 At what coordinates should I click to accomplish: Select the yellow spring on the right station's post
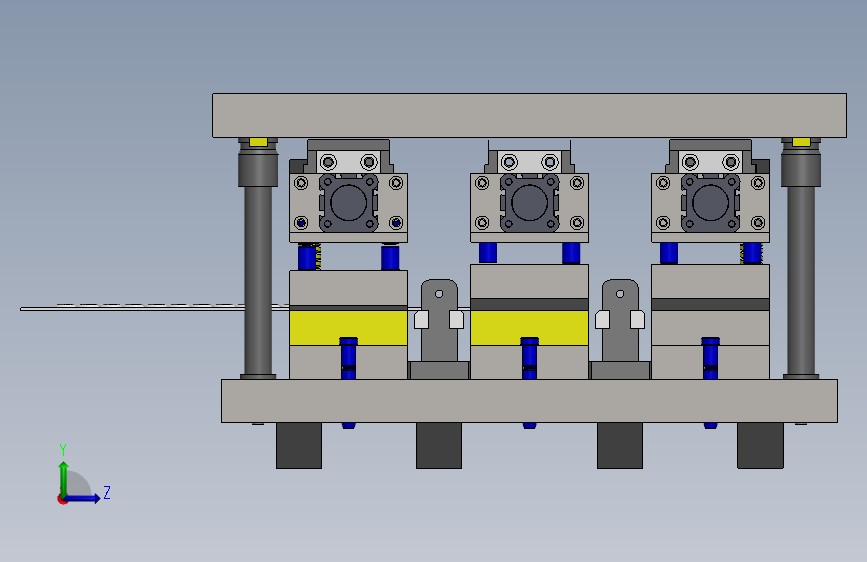coord(743,253)
